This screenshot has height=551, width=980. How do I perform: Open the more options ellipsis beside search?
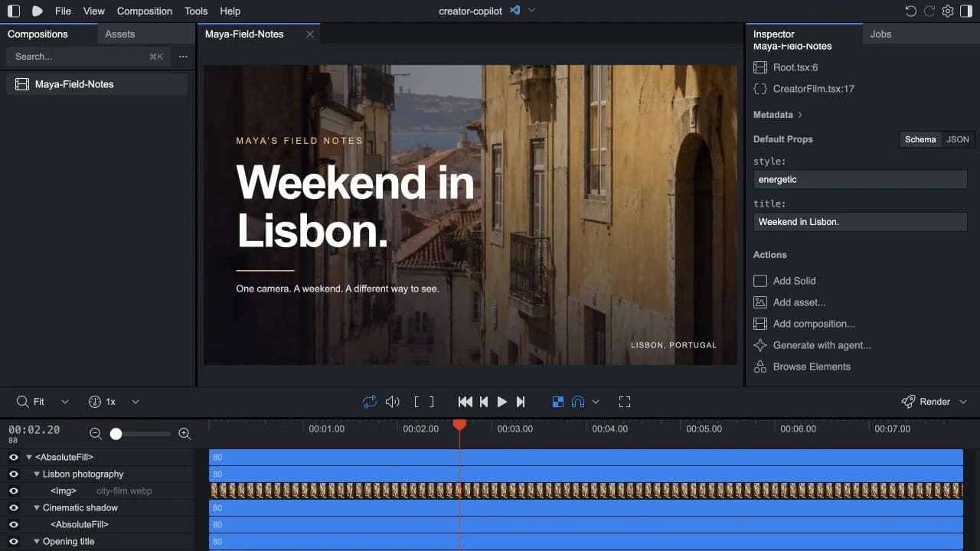tap(183, 57)
